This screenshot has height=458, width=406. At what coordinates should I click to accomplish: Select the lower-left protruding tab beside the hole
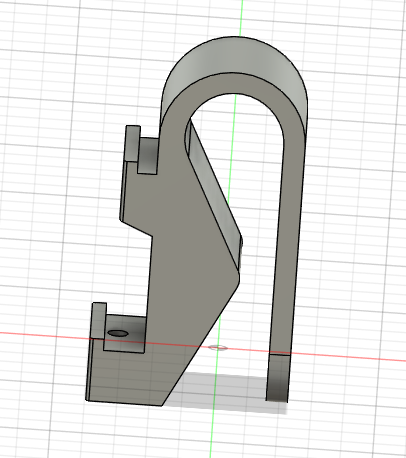pyautogui.click(x=99, y=321)
